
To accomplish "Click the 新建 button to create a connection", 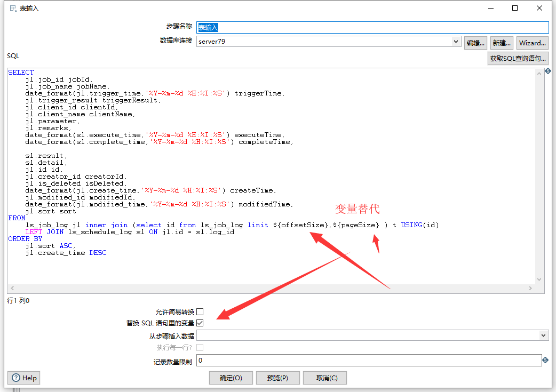I will (x=501, y=43).
